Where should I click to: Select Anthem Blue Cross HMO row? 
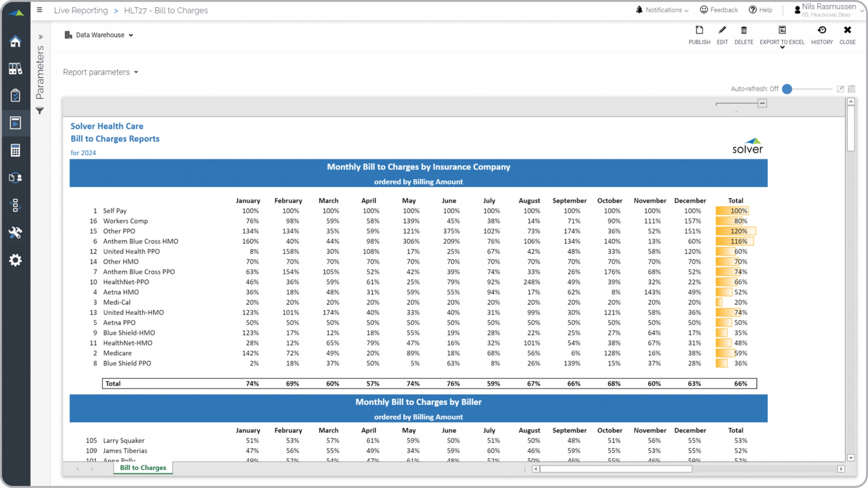(140, 241)
